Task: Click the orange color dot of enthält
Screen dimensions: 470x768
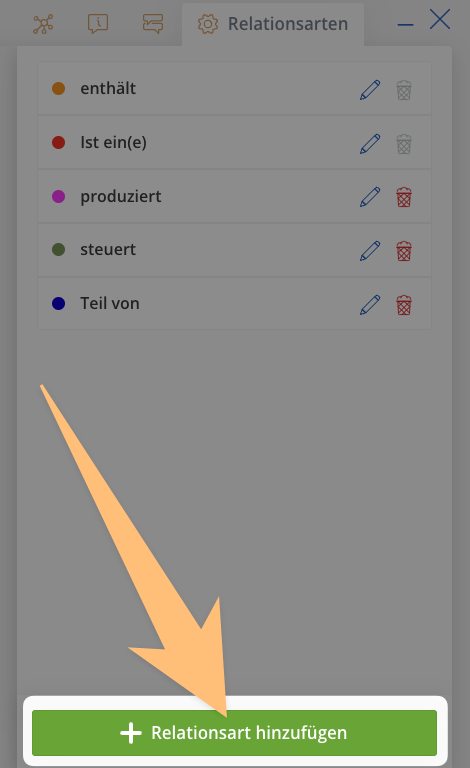Action: click(59, 89)
